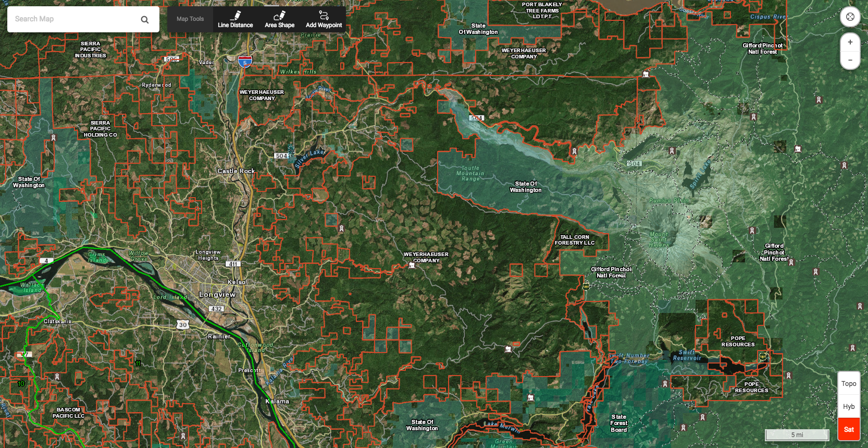Switch basemap to Topo
868x448 pixels.
849,383
